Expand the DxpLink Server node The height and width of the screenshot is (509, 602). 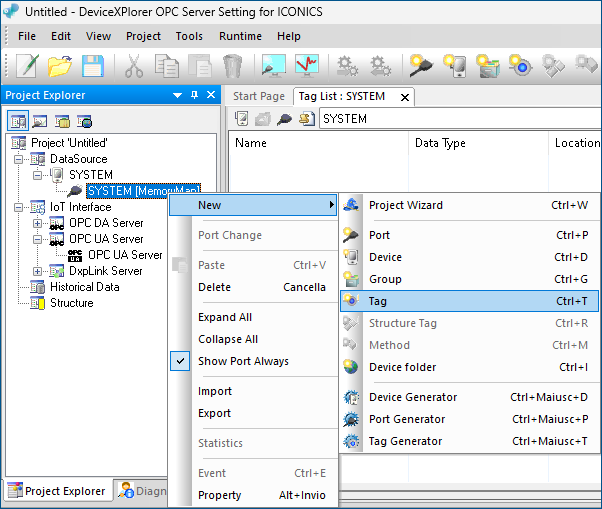click(37, 271)
